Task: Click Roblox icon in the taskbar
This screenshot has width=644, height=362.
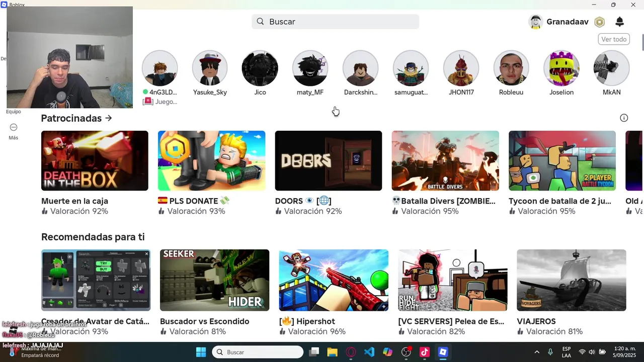Action: click(x=443, y=352)
